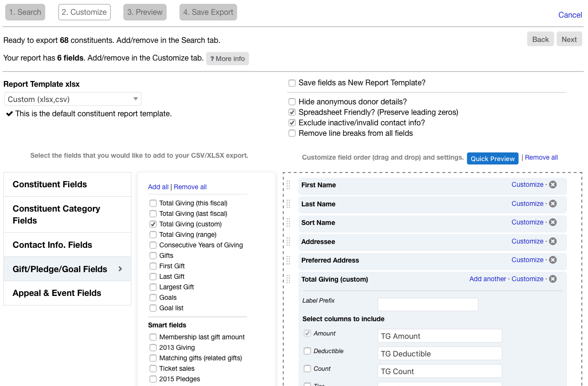
Task: Remove the Sort Name field
Action: (553, 222)
